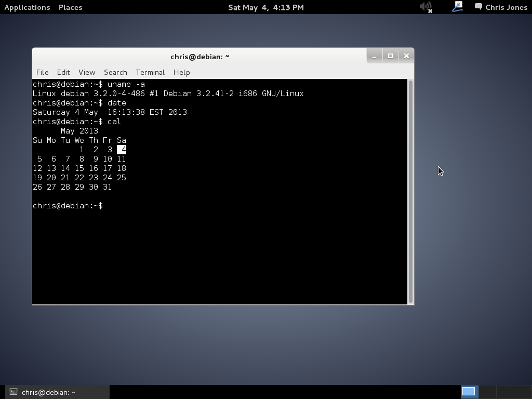Open the terminal Edit menu
532x399 pixels.
coord(63,72)
